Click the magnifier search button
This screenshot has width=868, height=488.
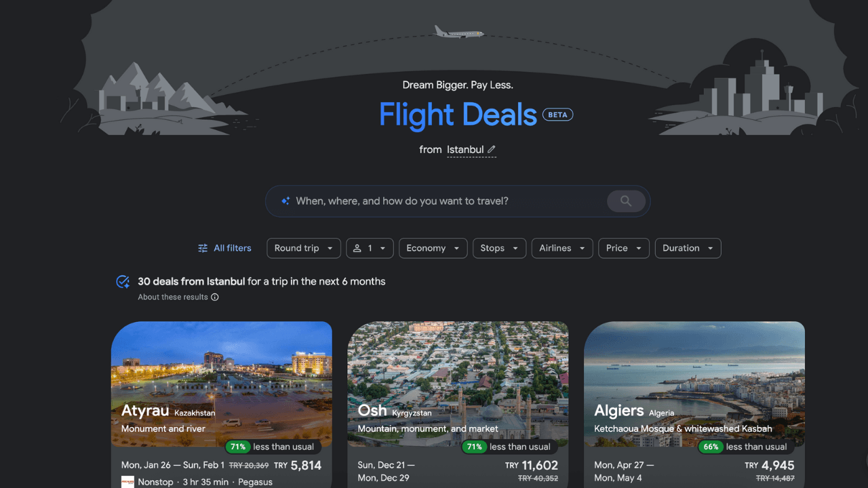pos(626,201)
